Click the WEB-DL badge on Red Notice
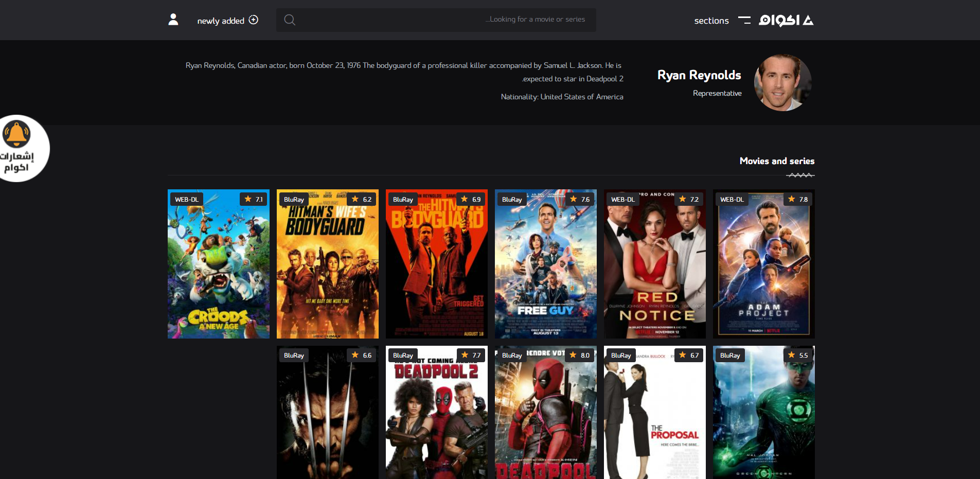Screen dimensions: 980x479 622,199
